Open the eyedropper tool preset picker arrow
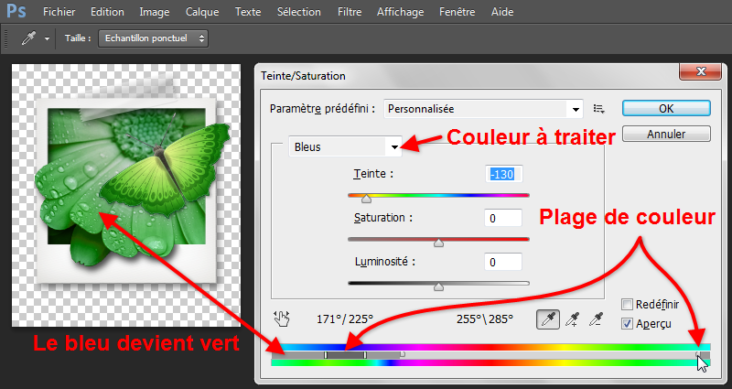Image resolution: width=732 pixels, height=389 pixels. (47, 39)
